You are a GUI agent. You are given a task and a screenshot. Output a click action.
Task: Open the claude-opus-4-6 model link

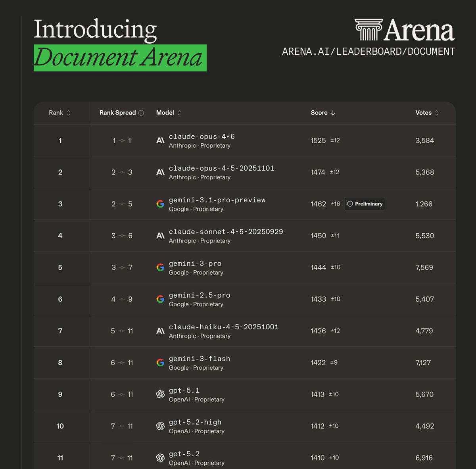point(202,136)
